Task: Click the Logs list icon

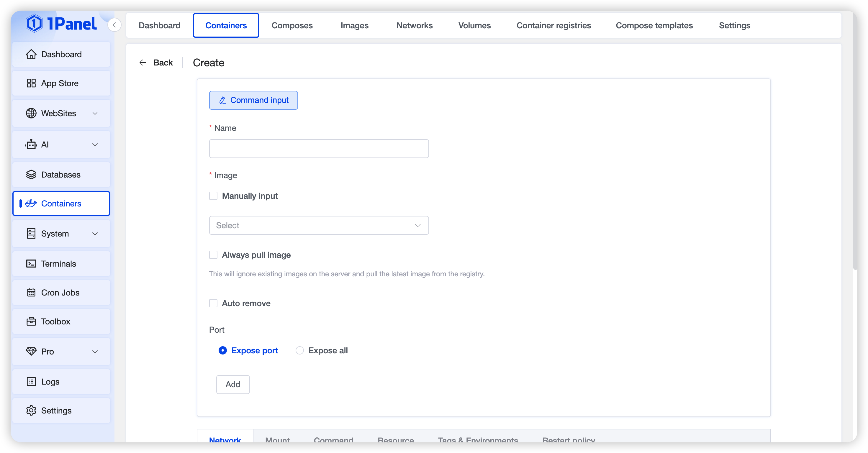Action: (31, 382)
